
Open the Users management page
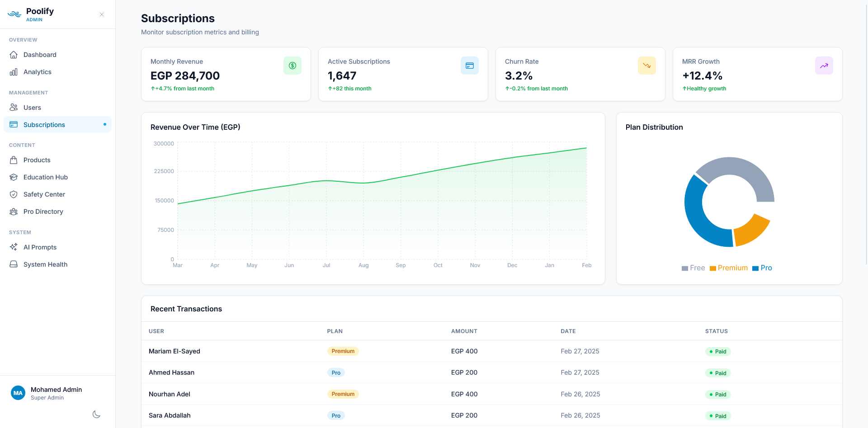57,108
